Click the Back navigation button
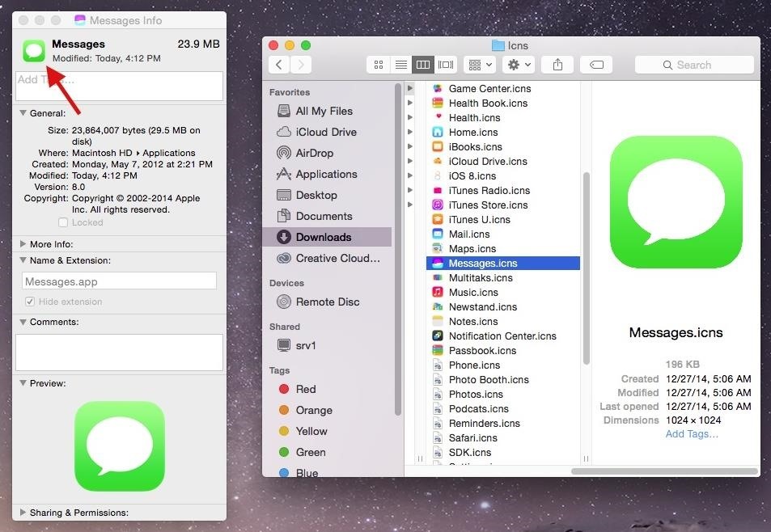The width and height of the screenshot is (771, 532). (278, 64)
